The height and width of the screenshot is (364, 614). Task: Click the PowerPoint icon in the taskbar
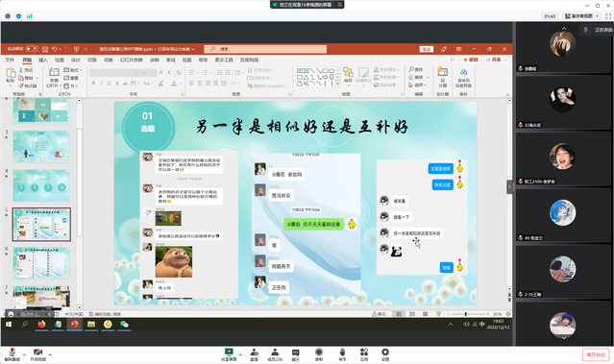[x=74, y=324]
